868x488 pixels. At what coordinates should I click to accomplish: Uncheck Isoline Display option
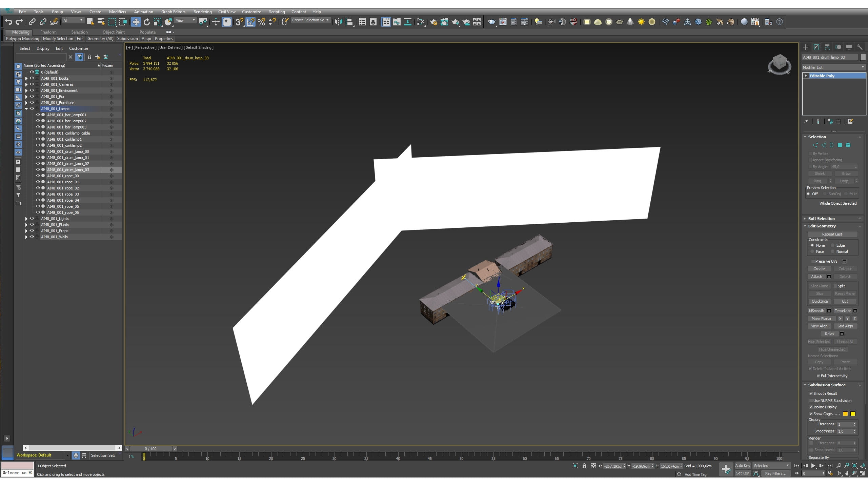point(811,407)
